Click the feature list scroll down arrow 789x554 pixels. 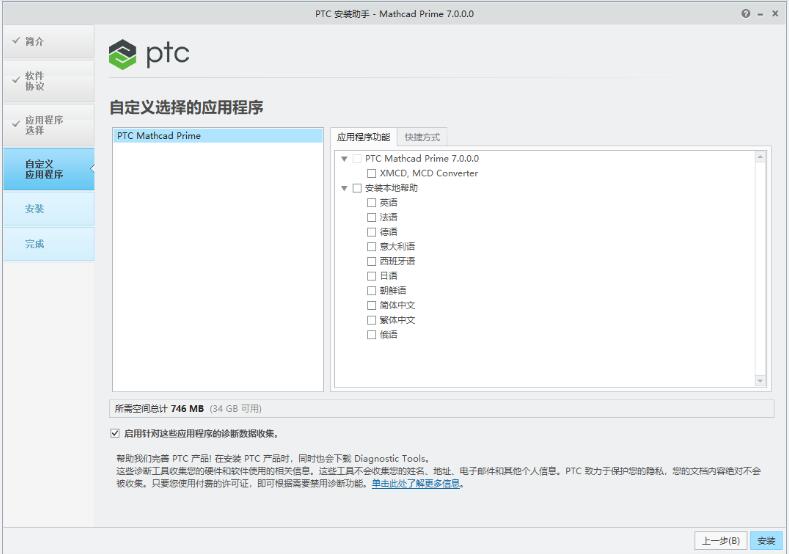pyautogui.click(x=760, y=381)
